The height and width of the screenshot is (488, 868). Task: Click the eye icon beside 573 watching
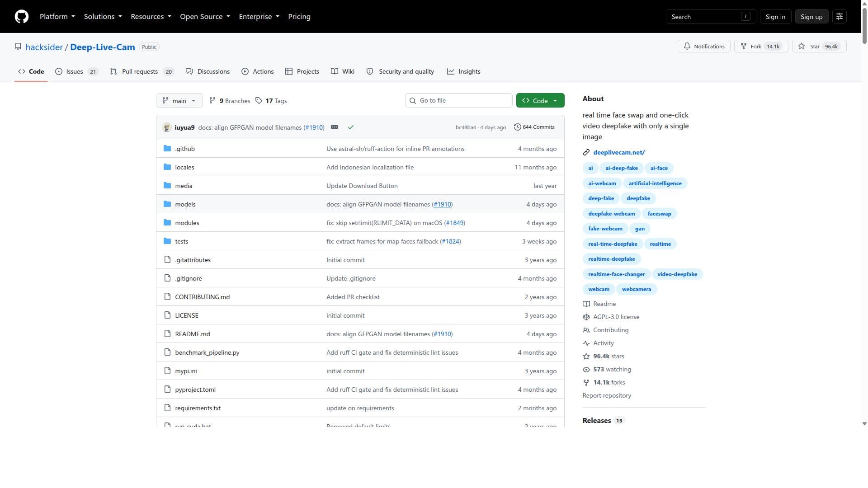pyautogui.click(x=586, y=370)
